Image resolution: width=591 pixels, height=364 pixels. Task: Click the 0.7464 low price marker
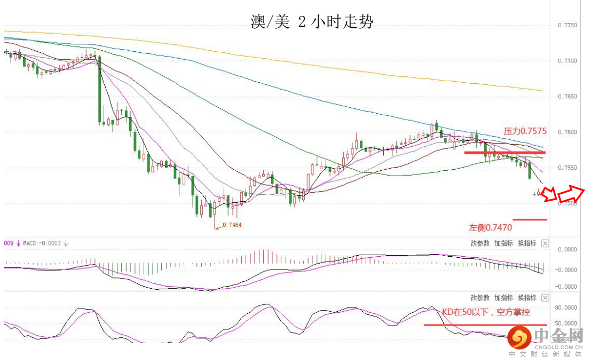tap(231, 225)
